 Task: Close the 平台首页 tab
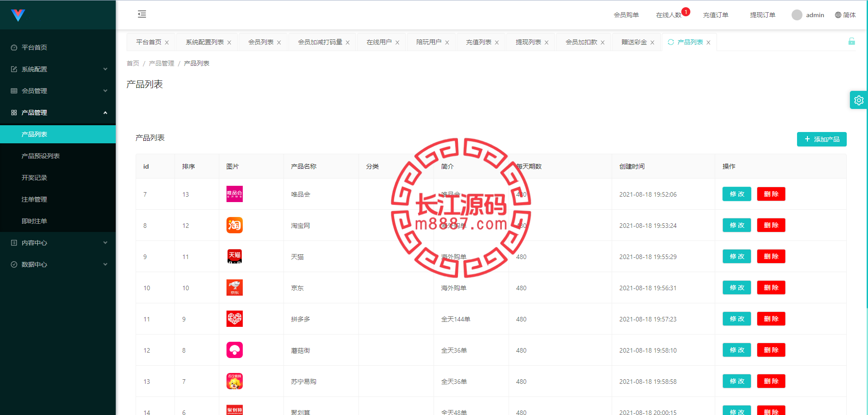(167, 42)
